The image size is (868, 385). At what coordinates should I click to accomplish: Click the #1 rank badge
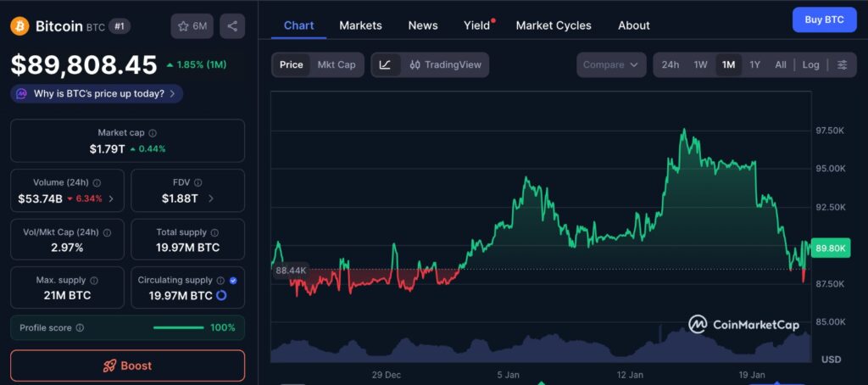pyautogui.click(x=119, y=26)
